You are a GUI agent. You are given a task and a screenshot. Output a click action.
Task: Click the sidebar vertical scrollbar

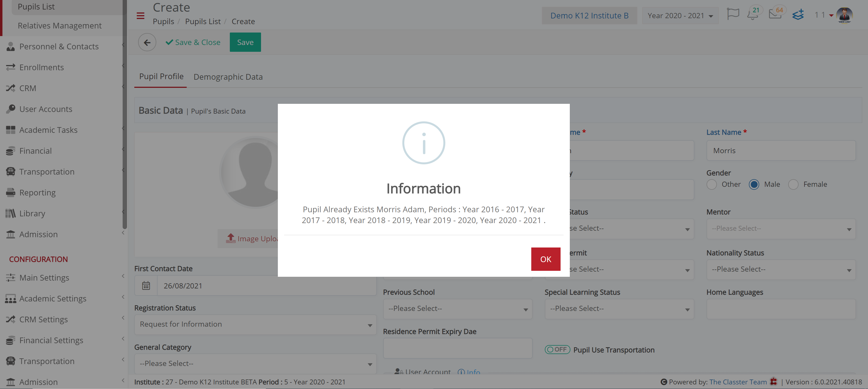pyautogui.click(x=125, y=114)
